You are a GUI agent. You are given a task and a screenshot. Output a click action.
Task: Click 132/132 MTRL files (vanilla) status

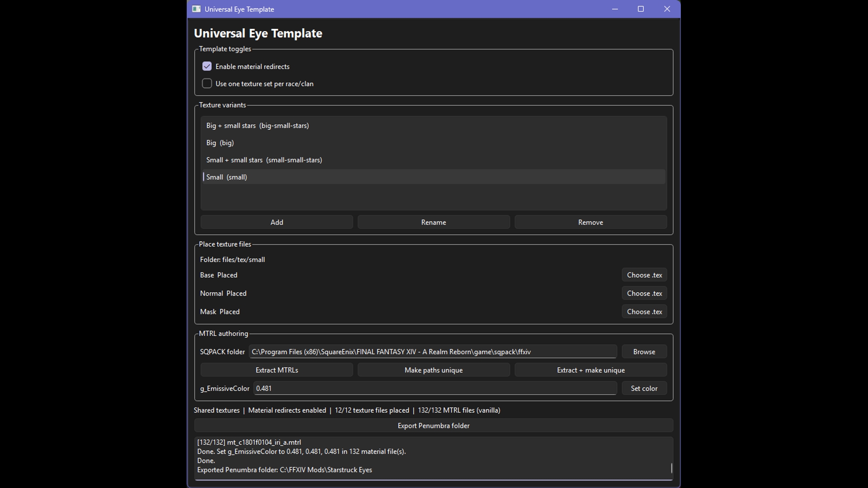click(x=459, y=410)
